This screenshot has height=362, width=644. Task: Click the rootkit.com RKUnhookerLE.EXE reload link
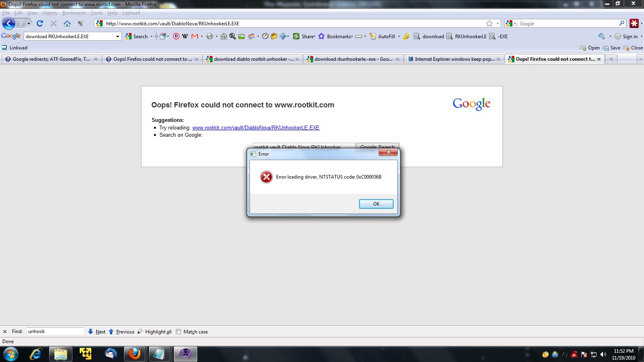(x=256, y=128)
